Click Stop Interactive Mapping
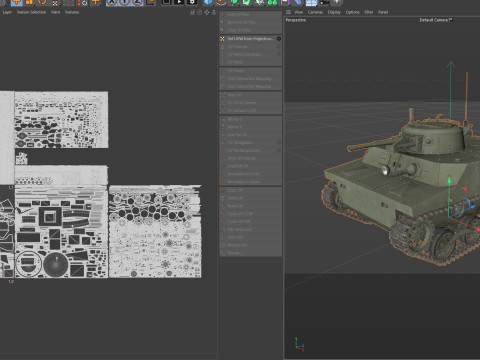Viewport: 480px width, 360px height. coord(250,86)
